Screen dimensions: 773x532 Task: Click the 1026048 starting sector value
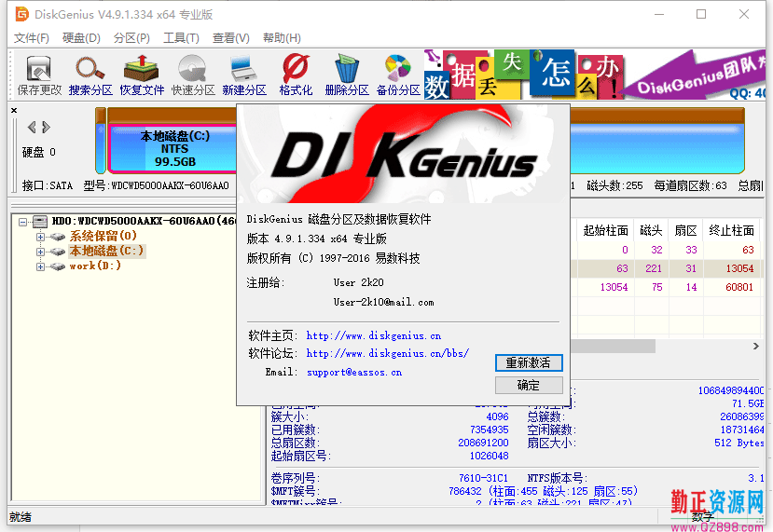click(489, 457)
